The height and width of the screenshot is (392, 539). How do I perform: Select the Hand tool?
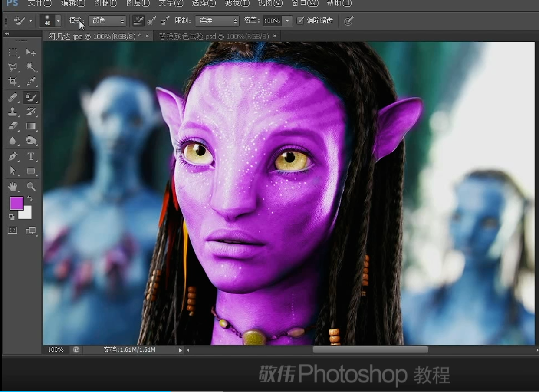[x=13, y=187]
